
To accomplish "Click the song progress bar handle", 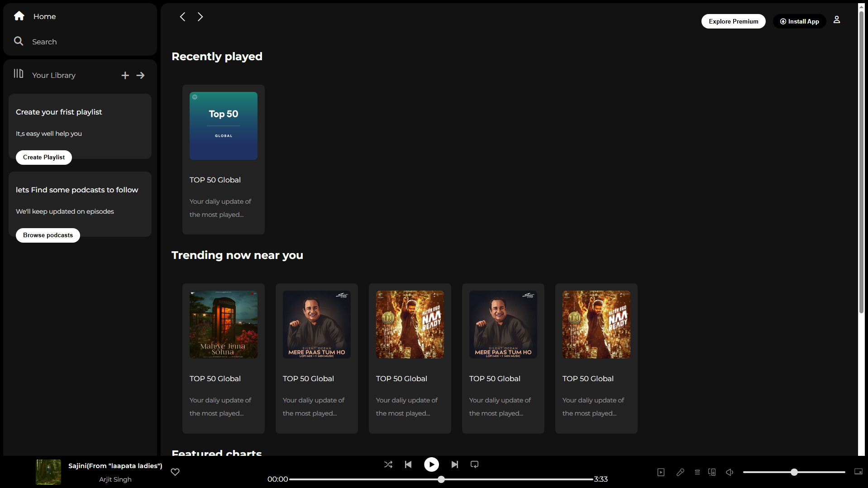I will pos(441,479).
